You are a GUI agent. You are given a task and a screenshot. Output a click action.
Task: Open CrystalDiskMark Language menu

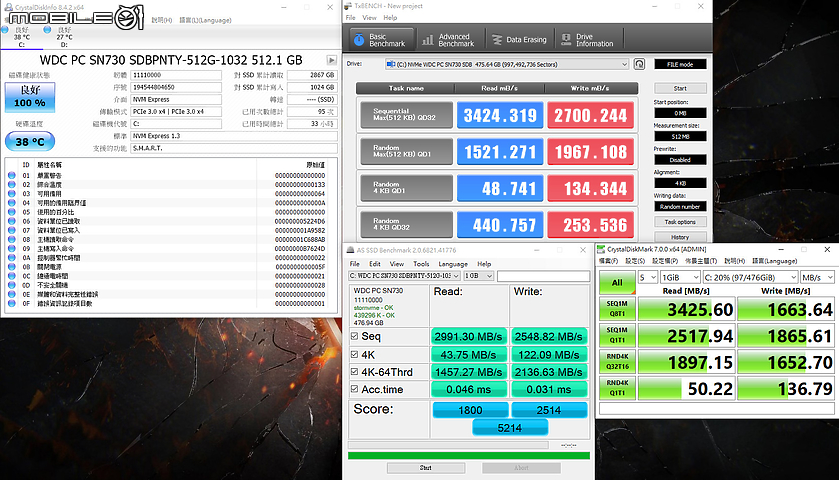(x=774, y=261)
